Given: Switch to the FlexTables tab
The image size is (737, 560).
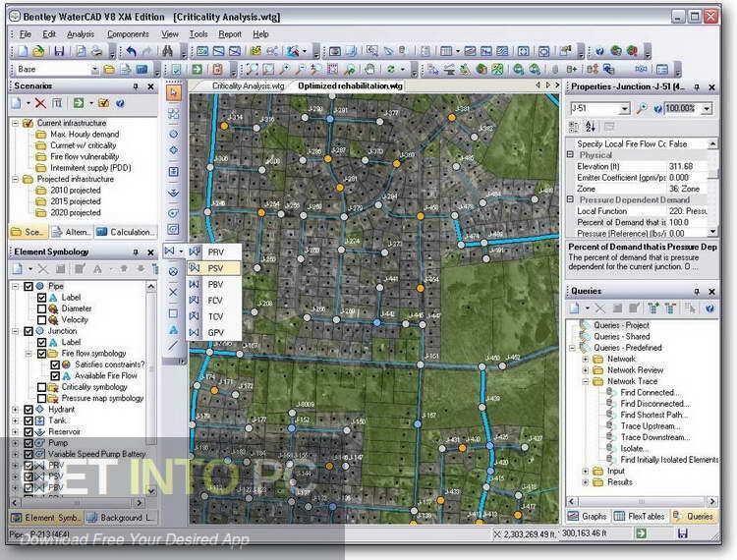Looking at the screenshot, I should (x=640, y=517).
